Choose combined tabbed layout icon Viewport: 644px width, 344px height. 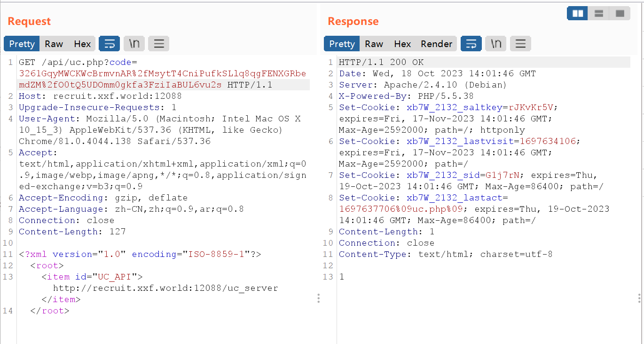pos(620,13)
